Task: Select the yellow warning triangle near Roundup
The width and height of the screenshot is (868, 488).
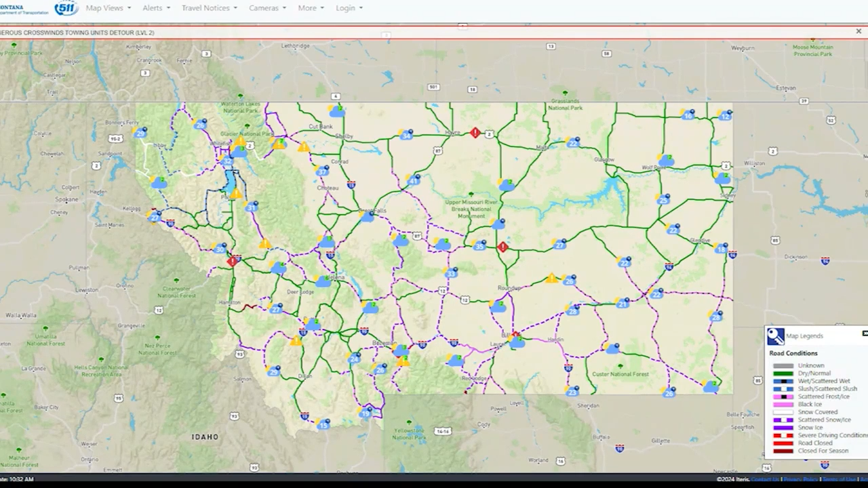Action: tap(552, 279)
